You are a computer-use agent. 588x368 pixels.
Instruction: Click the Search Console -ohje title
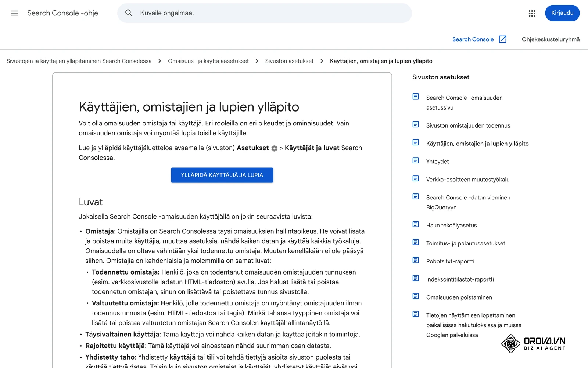(62, 13)
